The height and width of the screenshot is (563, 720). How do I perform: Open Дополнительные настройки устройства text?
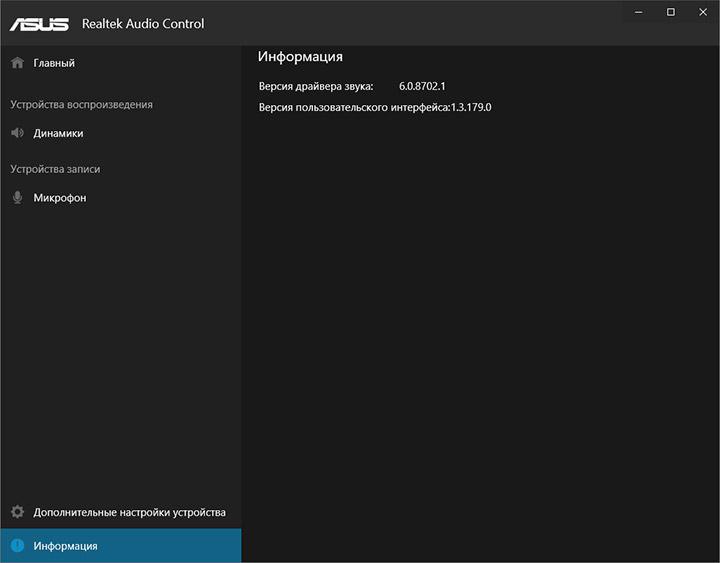129,512
